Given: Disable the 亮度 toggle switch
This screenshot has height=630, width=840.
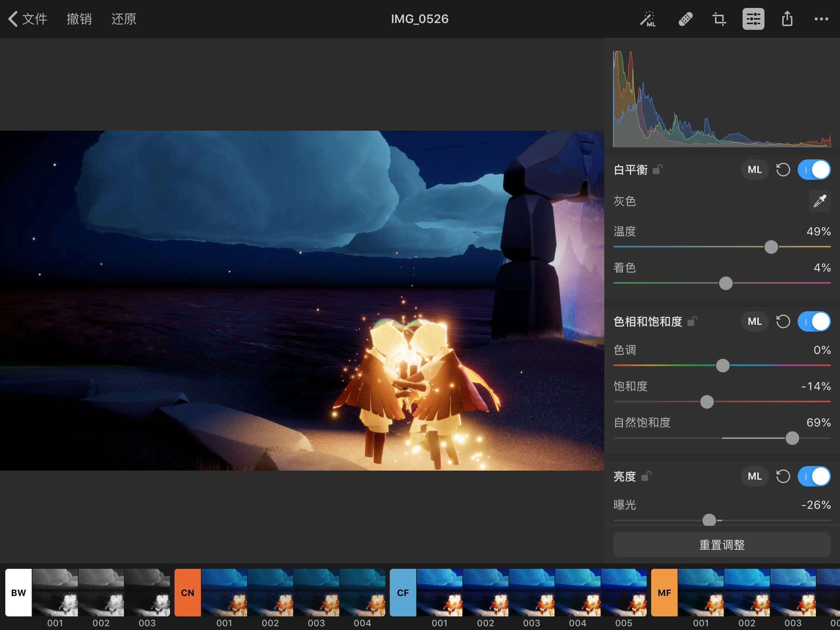Looking at the screenshot, I should (x=814, y=476).
